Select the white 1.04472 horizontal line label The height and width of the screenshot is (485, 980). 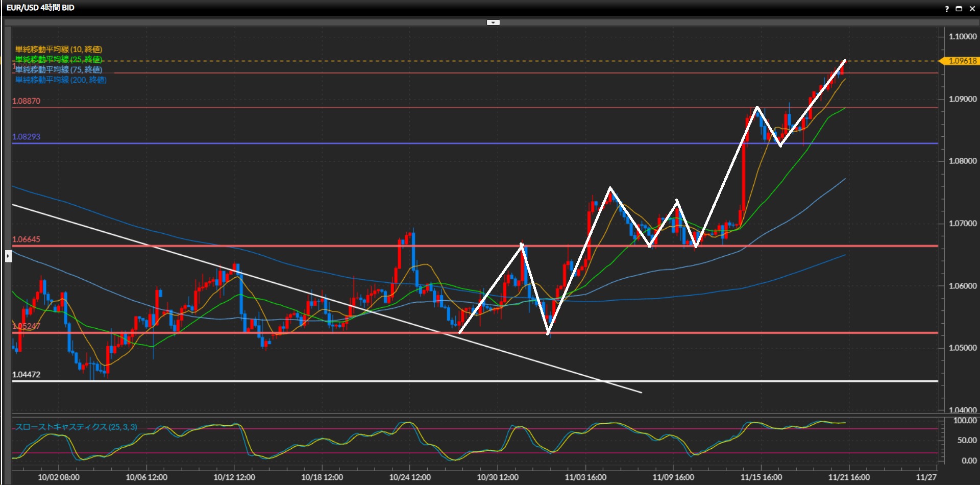pos(26,375)
